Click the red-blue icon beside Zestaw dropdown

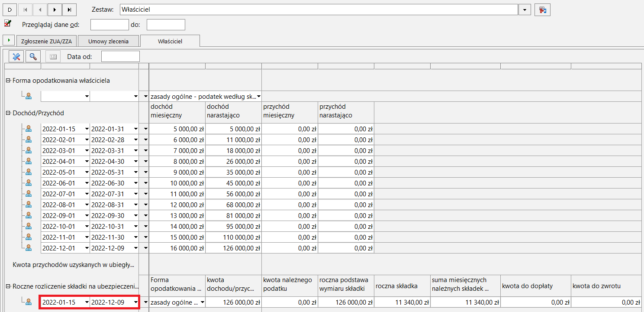[x=542, y=10]
